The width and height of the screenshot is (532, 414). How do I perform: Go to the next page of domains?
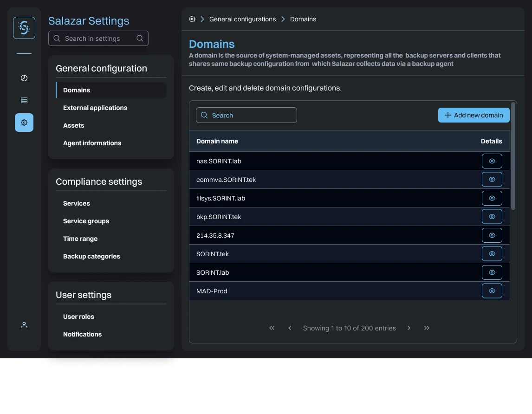click(409, 328)
